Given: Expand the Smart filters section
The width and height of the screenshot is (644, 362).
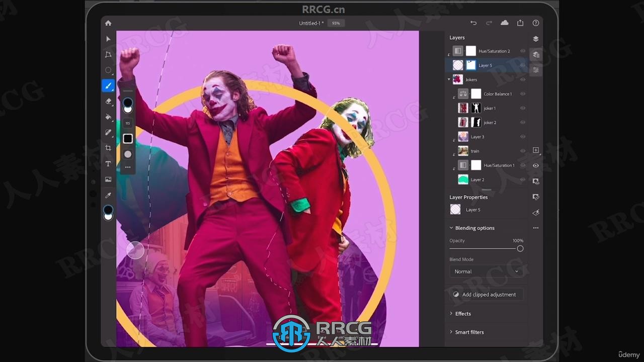Looking at the screenshot, I should pos(451,332).
